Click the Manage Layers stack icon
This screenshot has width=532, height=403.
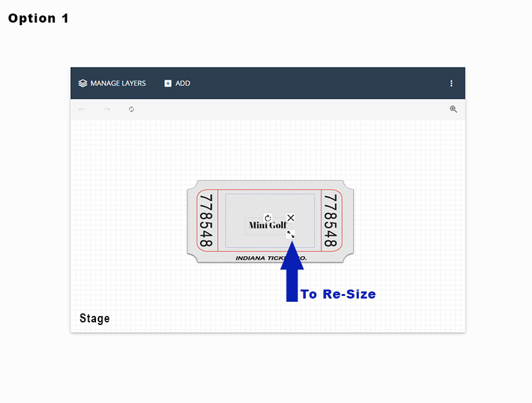[x=82, y=83]
